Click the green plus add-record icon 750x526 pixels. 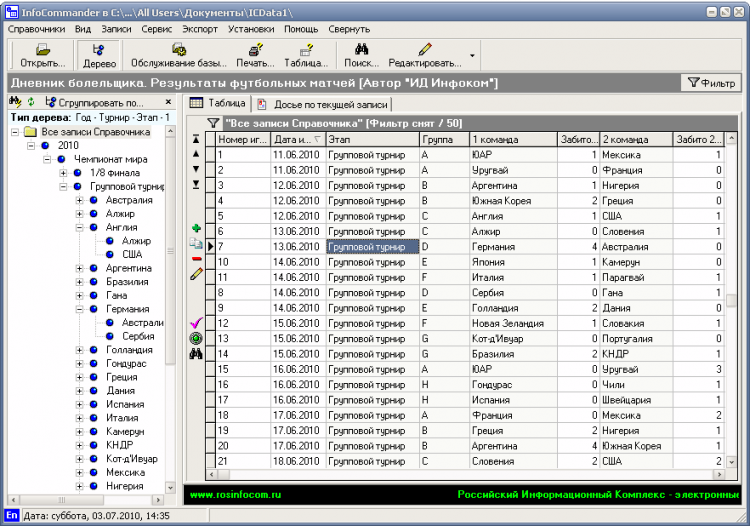[196, 229]
